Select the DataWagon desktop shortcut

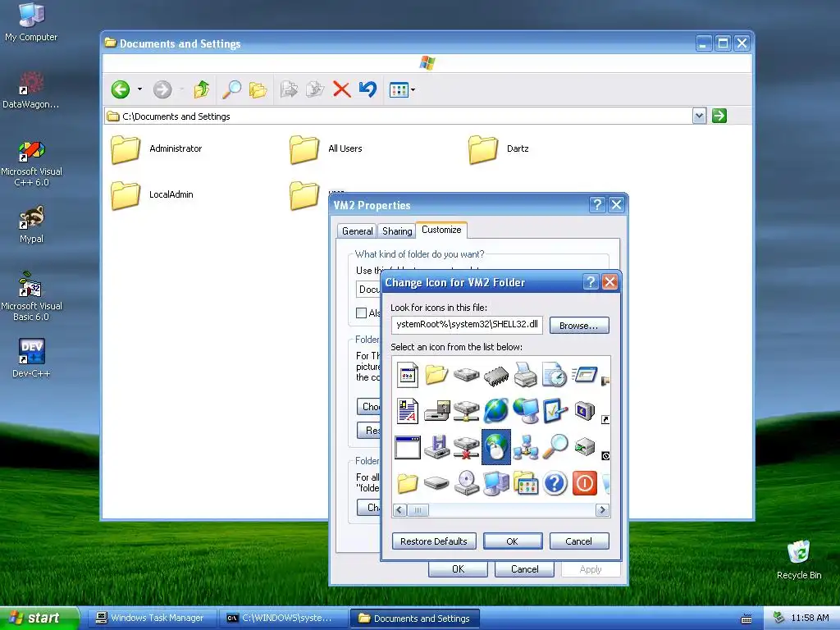click(x=31, y=90)
